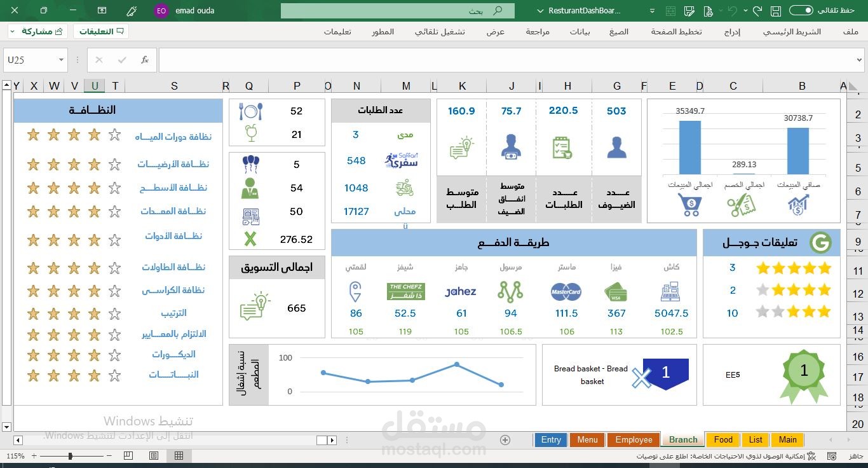868x468 pixels.
Task: Open the Formulas (الصيغ) ribbon tab
Action: pos(618,32)
